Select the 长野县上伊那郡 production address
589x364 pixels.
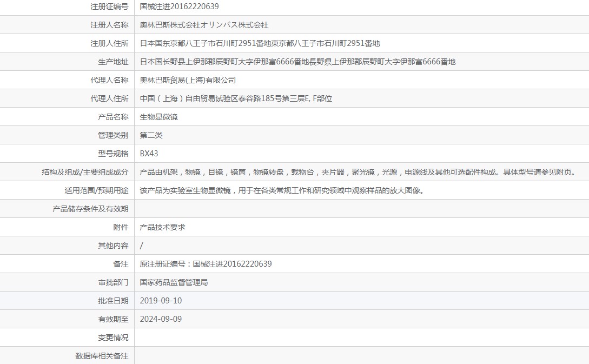point(297,62)
